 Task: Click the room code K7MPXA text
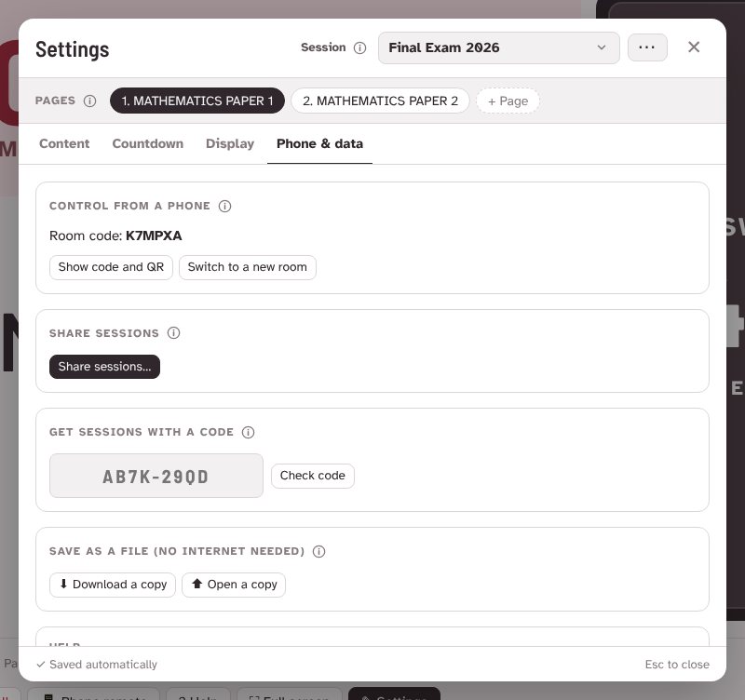[x=154, y=236]
